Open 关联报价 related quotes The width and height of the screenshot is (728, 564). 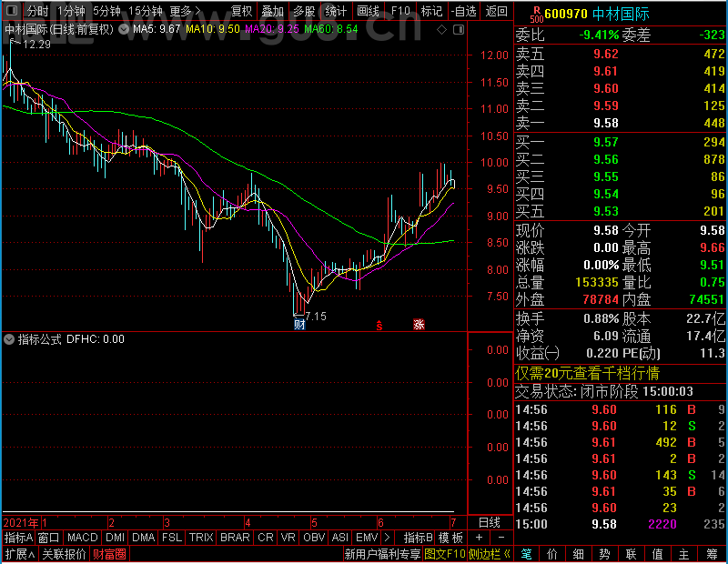[64, 554]
